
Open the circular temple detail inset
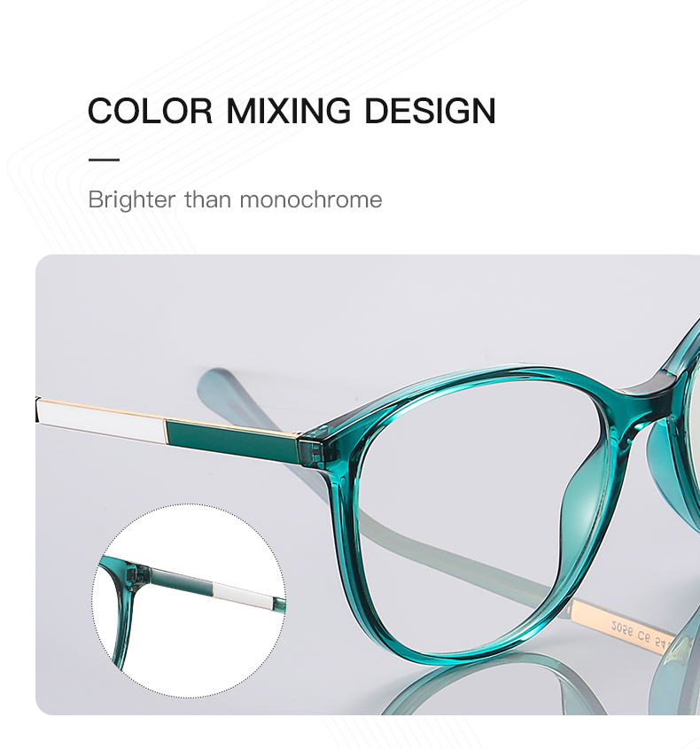coord(189,600)
